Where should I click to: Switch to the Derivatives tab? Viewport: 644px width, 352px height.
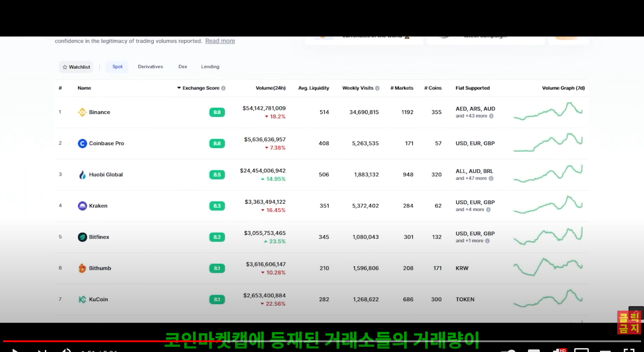(150, 67)
